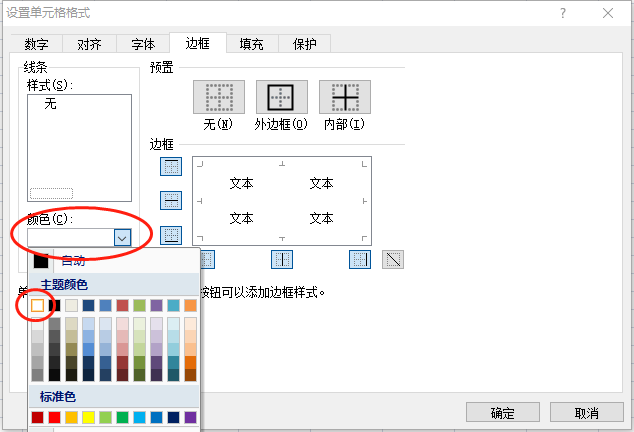This screenshot has width=634, height=432.
Task: Choose standard color dark navy blue
Action: (173, 417)
